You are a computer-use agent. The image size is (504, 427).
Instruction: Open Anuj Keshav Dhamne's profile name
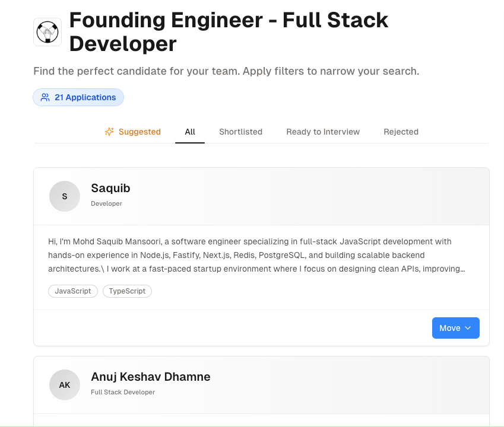(x=150, y=377)
